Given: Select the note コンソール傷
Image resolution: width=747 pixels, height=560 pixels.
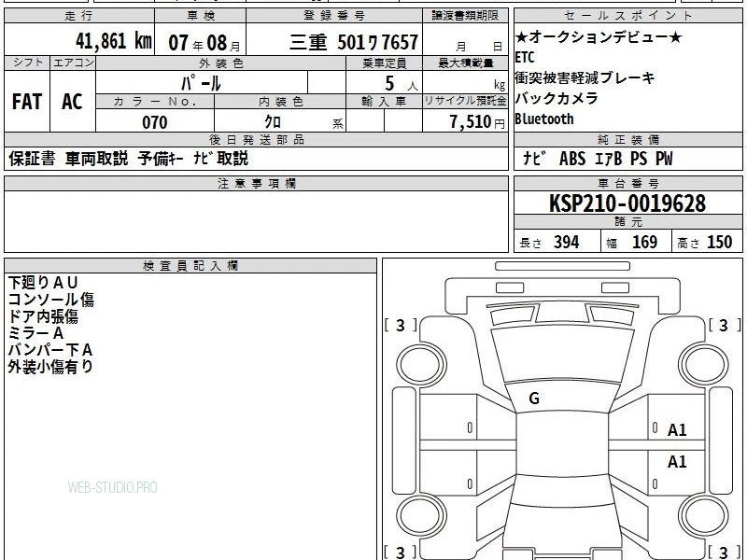Looking at the screenshot, I should click(51, 300).
